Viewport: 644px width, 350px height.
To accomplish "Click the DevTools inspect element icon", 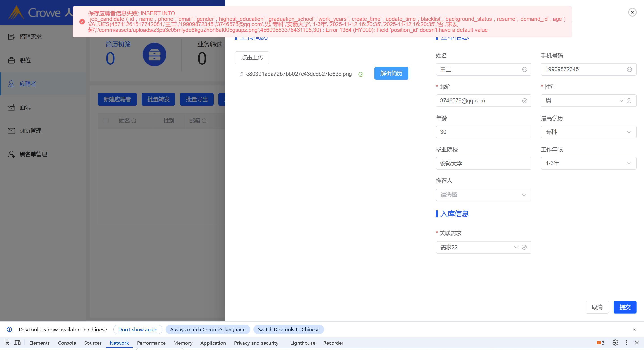I will tap(6, 342).
